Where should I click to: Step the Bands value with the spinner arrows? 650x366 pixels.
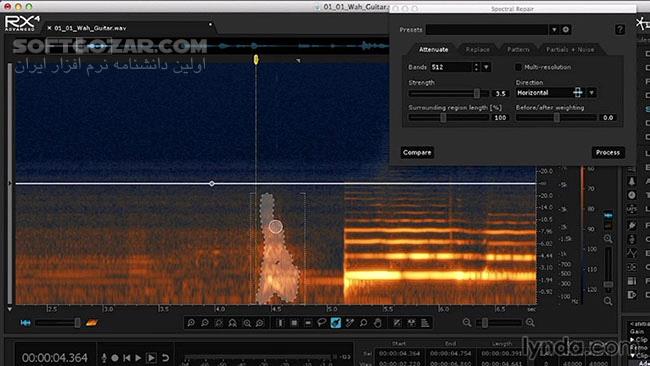tap(476, 67)
